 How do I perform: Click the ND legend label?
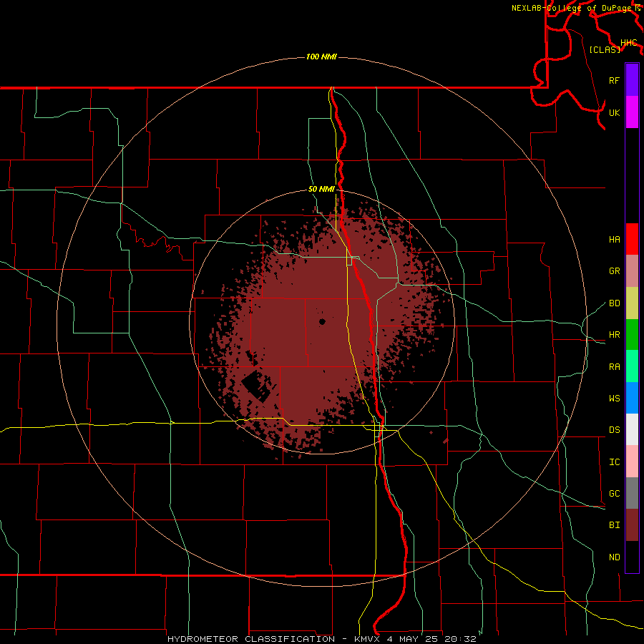click(614, 557)
